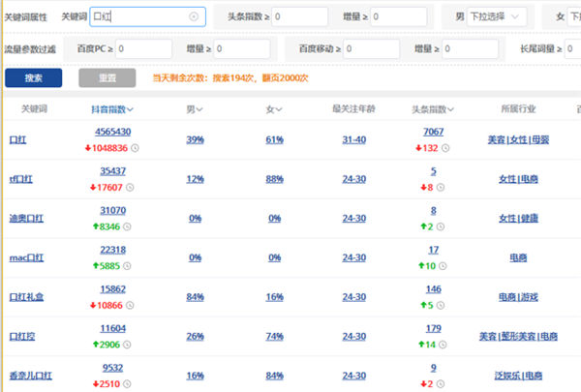This screenshot has height=392, width=581.
Task: Click the clock icon beside 1048836 change
Action: point(134,148)
